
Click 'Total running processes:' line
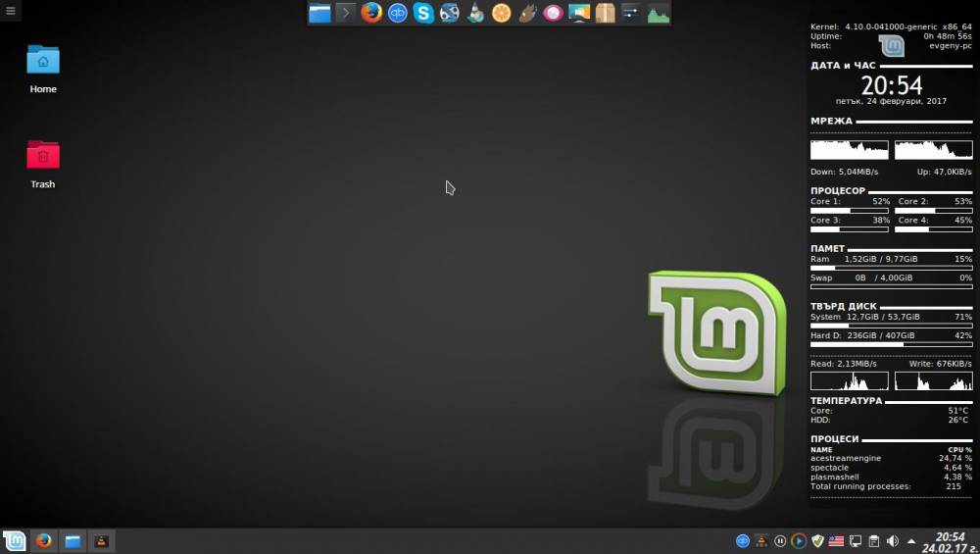pyautogui.click(x=860, y=485)
